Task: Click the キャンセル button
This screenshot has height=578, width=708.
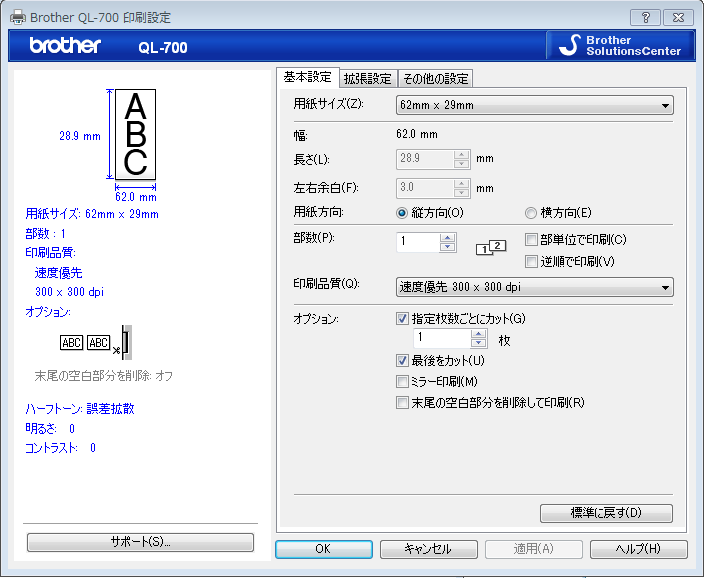Action: [x=429, y=549]
